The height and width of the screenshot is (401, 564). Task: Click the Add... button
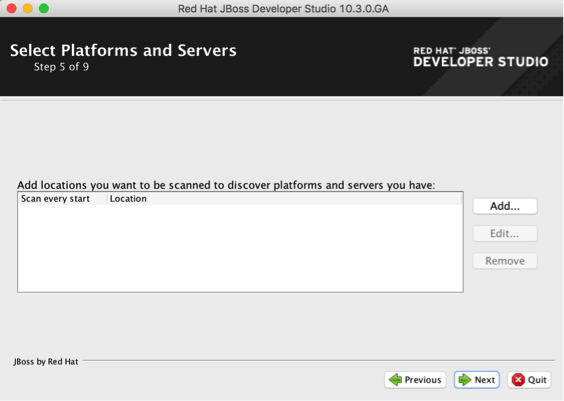[505, 206]
